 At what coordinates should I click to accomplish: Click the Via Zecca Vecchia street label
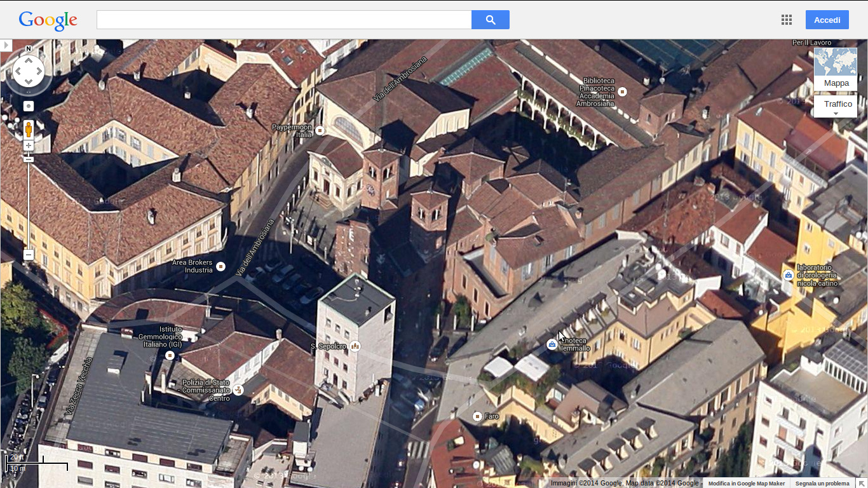click(78, 387)
